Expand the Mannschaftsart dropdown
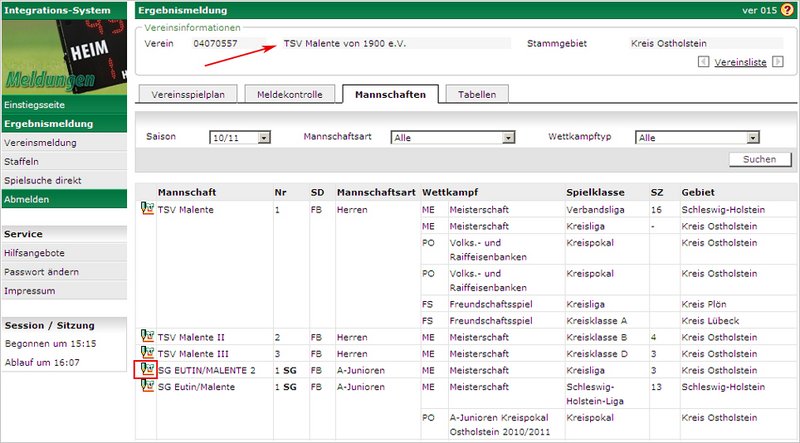The image size is (800, 443). click(507, 138)
